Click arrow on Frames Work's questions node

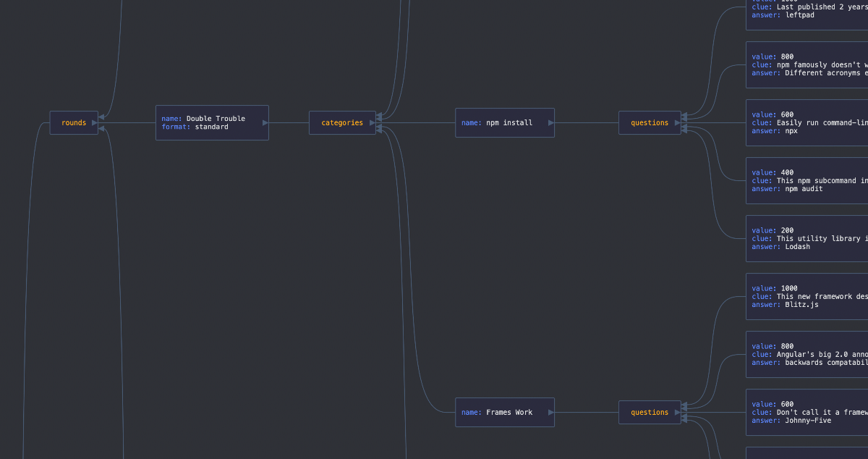tap(678, 413)
